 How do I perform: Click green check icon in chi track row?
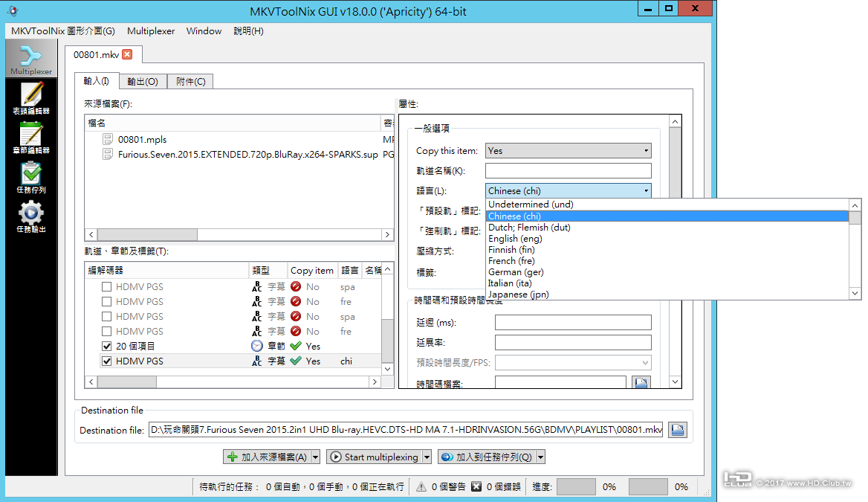(296, 361)
